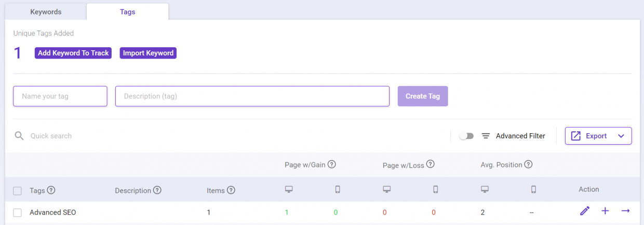Toggle the Advanced Filter switch
This screenshot has height=225, width=644.
[x=467, y=136]
